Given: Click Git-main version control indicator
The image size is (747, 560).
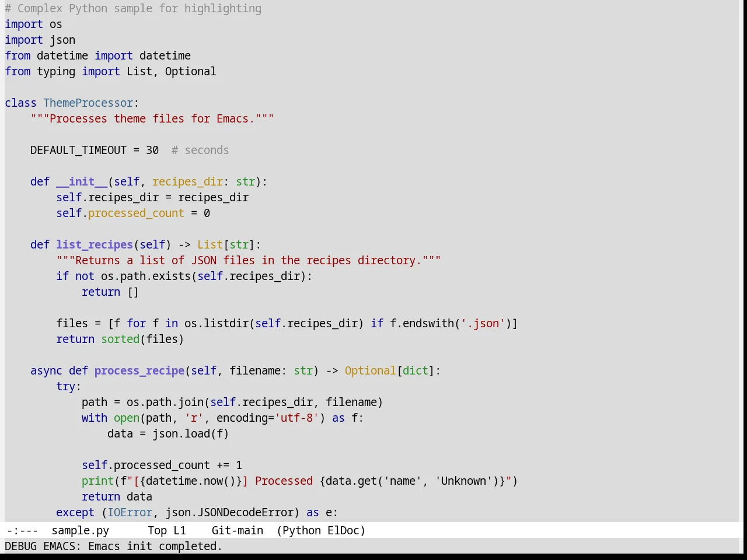Looking at the screenshot, I should (237, 530).
